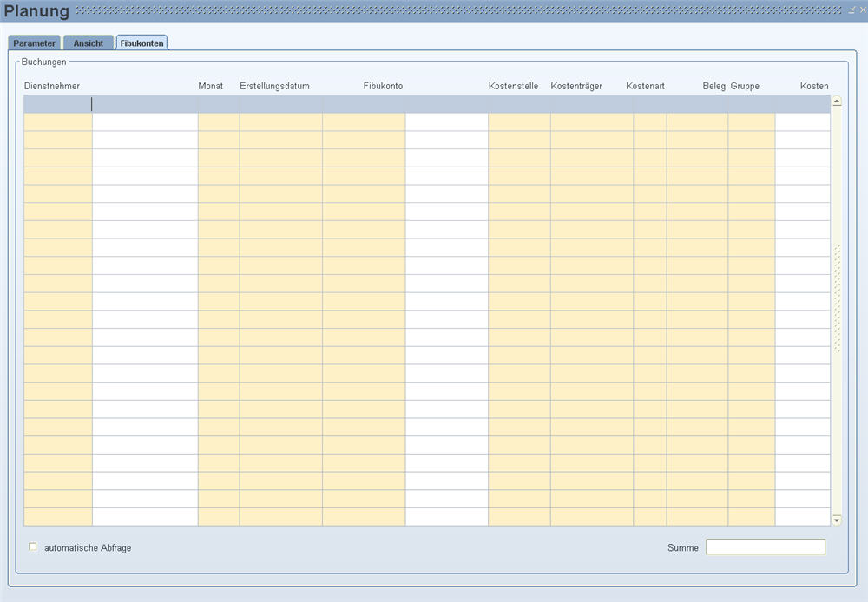The width and height of the screenshot is (868, 602).
Task: Click the Summe input field
Action: point(766,547)
